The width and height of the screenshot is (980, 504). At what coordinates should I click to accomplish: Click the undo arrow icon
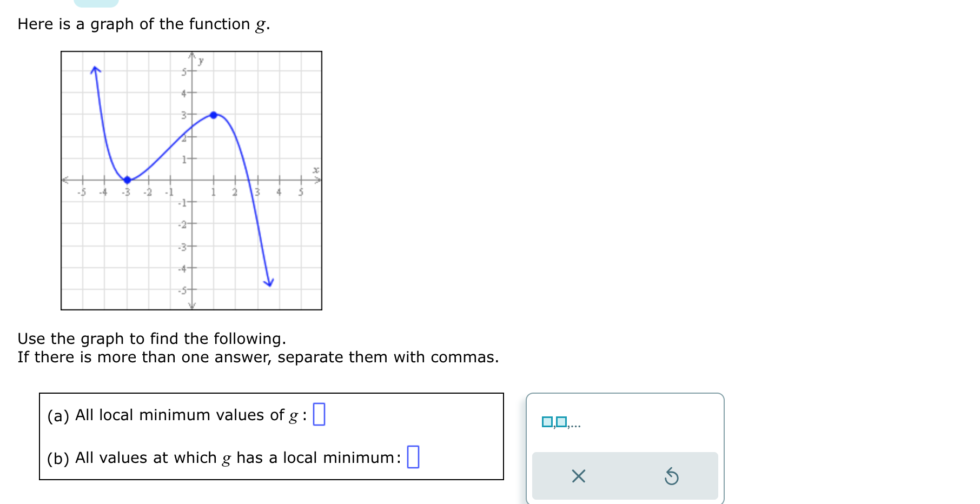coord(672,476)
